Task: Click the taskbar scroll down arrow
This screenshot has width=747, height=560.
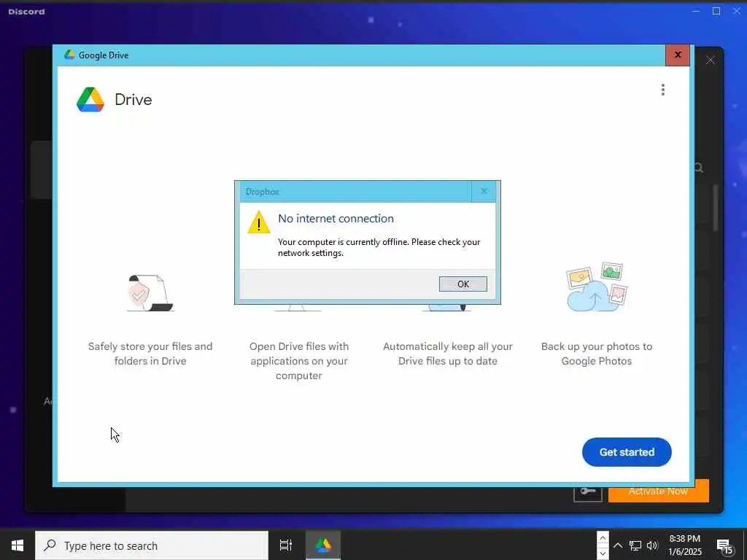Action: (603, 553)
